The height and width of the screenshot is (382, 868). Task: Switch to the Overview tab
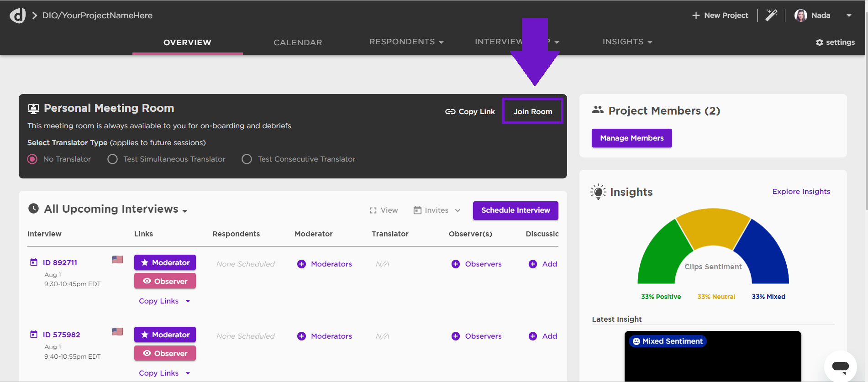188,42
